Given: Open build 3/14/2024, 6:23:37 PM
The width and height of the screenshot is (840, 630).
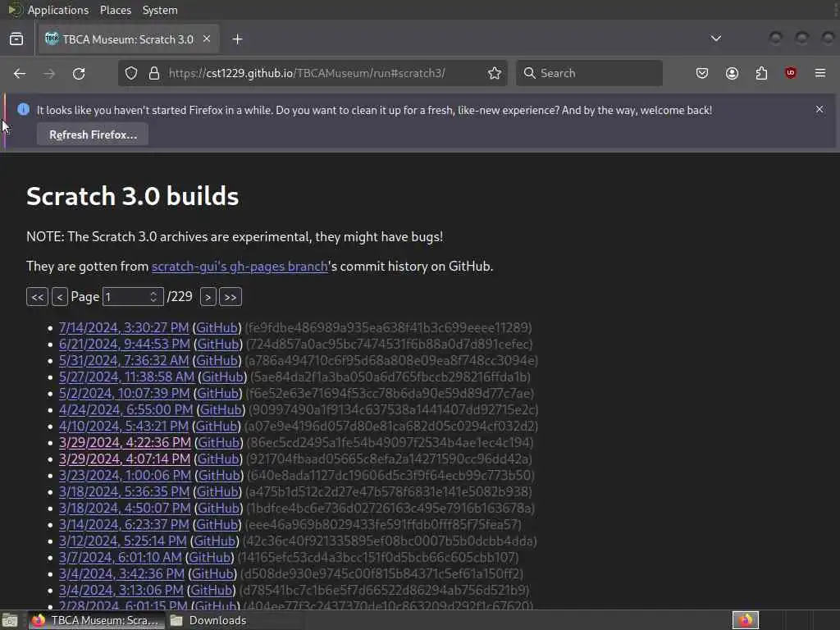Looking at the screenshot, I should click(x=124, y=524).
